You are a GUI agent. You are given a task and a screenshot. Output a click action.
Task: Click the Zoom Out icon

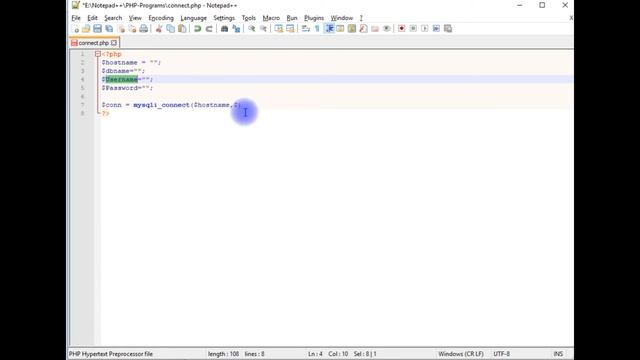(263, 29)
